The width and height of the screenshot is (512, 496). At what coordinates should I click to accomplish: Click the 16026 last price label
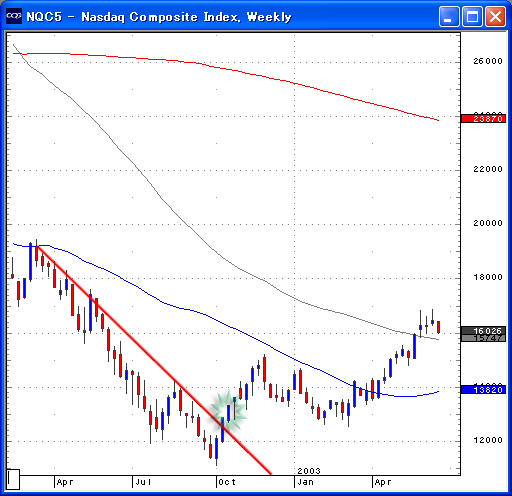483,331
